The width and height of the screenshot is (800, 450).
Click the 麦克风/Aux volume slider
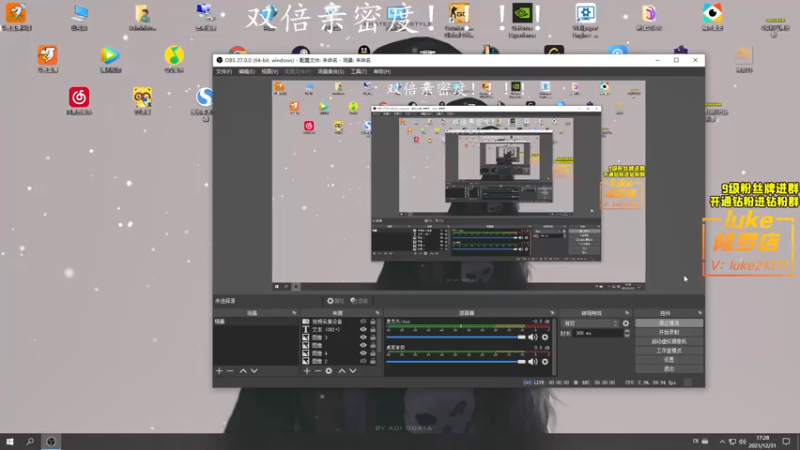[x=456, y=337]
